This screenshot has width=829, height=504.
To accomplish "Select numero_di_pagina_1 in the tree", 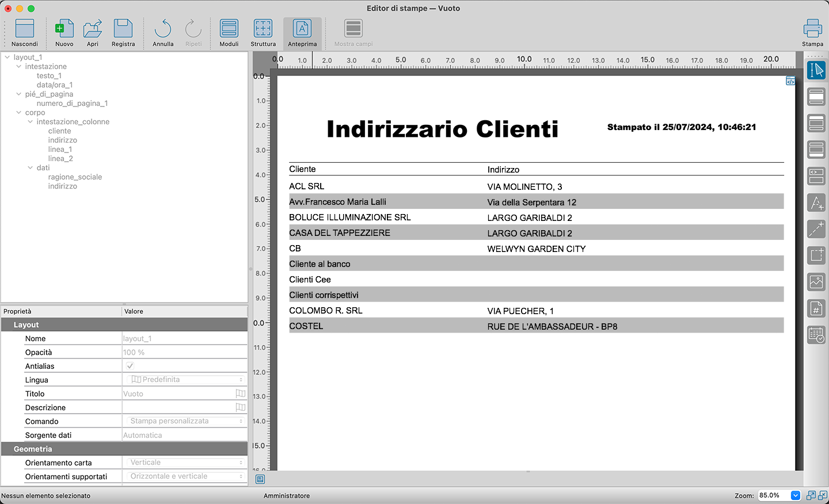I will (72, 104).
